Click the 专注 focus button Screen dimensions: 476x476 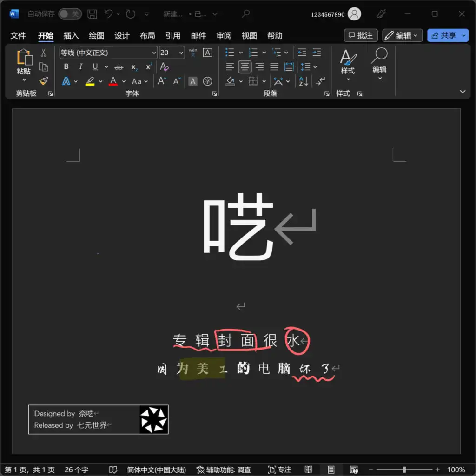pyautogui.click(x=279, y=469)
